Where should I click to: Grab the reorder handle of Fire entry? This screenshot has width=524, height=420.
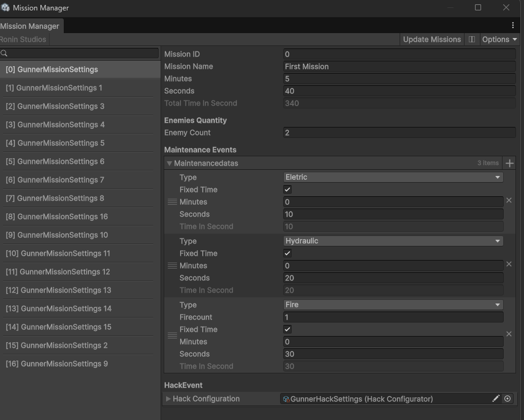pos(172,335)
